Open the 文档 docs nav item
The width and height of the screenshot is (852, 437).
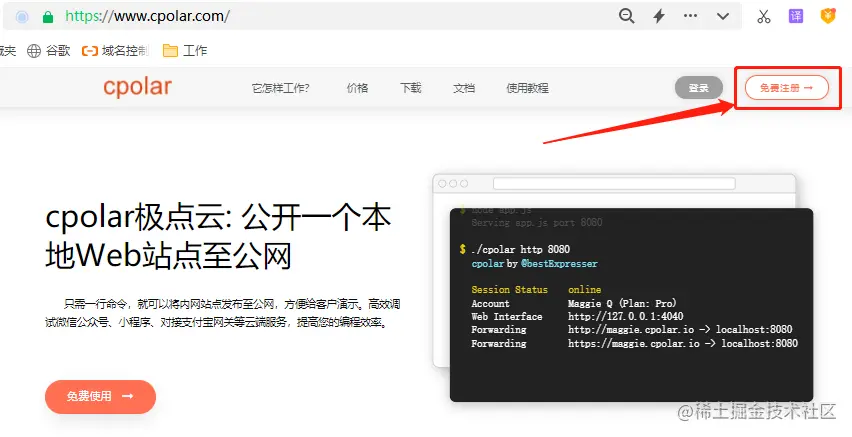tap(463, 88)
